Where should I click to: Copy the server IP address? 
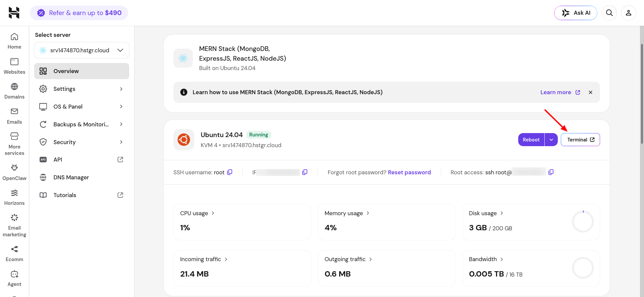point(305,172)
